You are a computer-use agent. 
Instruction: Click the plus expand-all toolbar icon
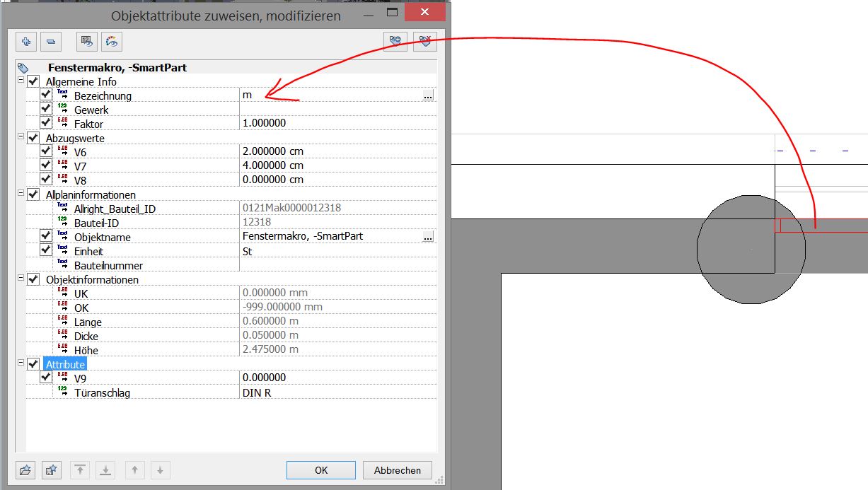(26, 42)
